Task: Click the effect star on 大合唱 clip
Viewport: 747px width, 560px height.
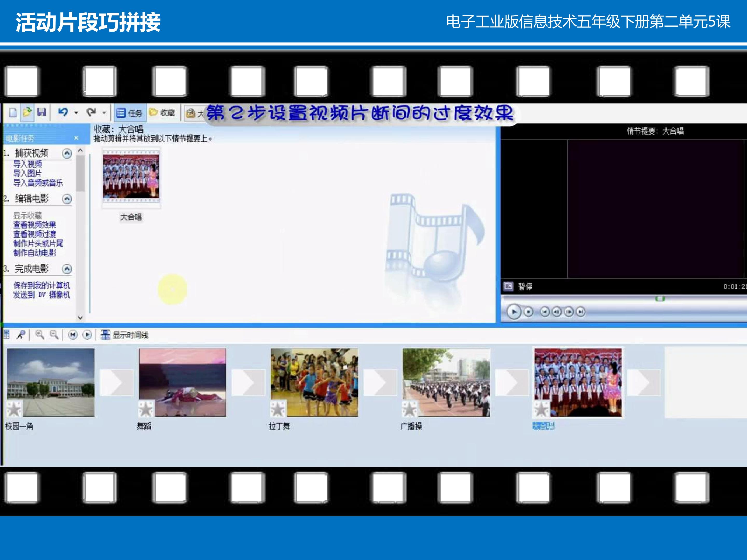Action: 542,409
